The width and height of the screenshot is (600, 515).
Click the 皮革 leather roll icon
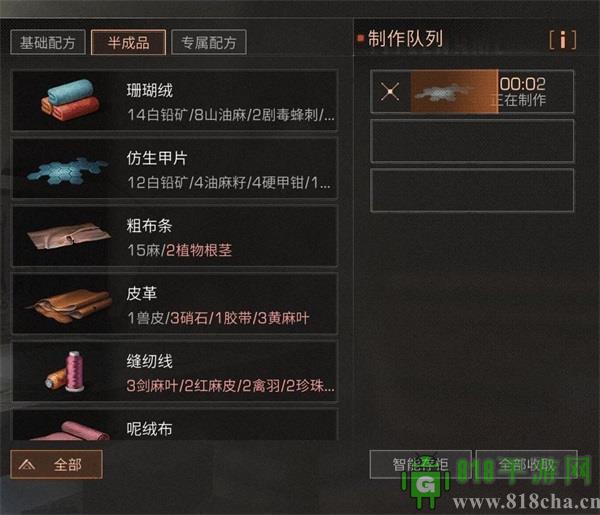pos(69,305)
